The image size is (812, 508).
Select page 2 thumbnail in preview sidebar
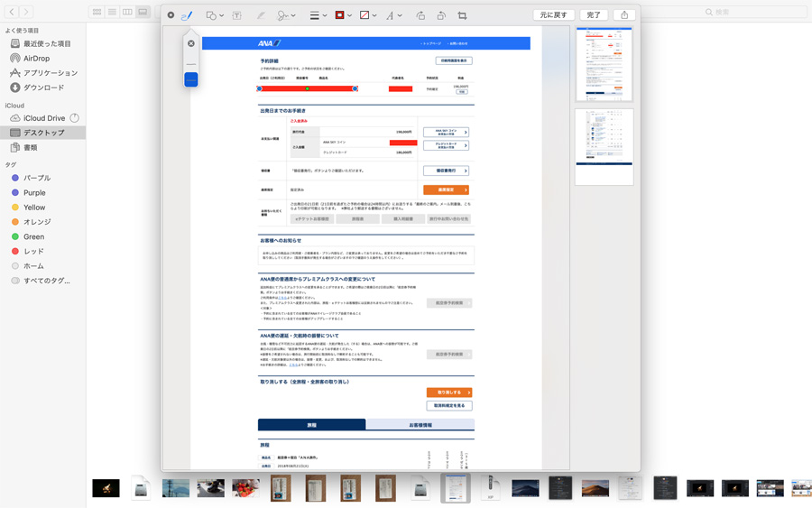coord(604,147)
